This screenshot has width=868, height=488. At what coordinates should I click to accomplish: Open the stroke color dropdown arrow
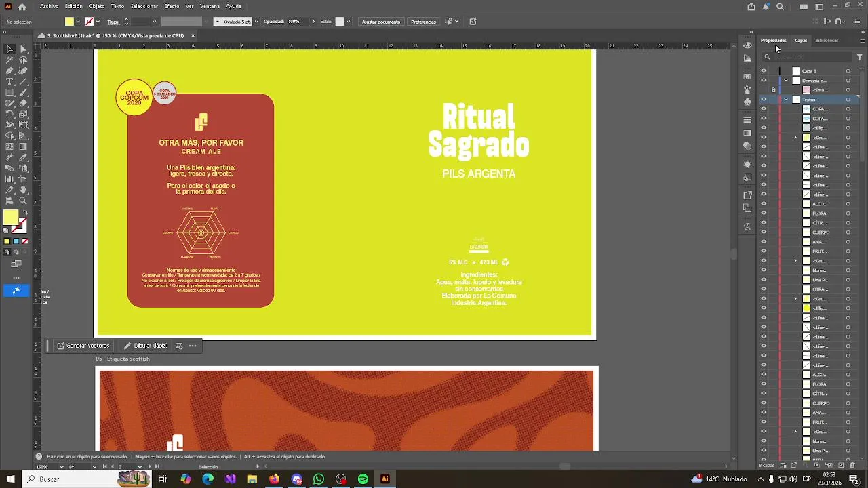coord(97,22)
